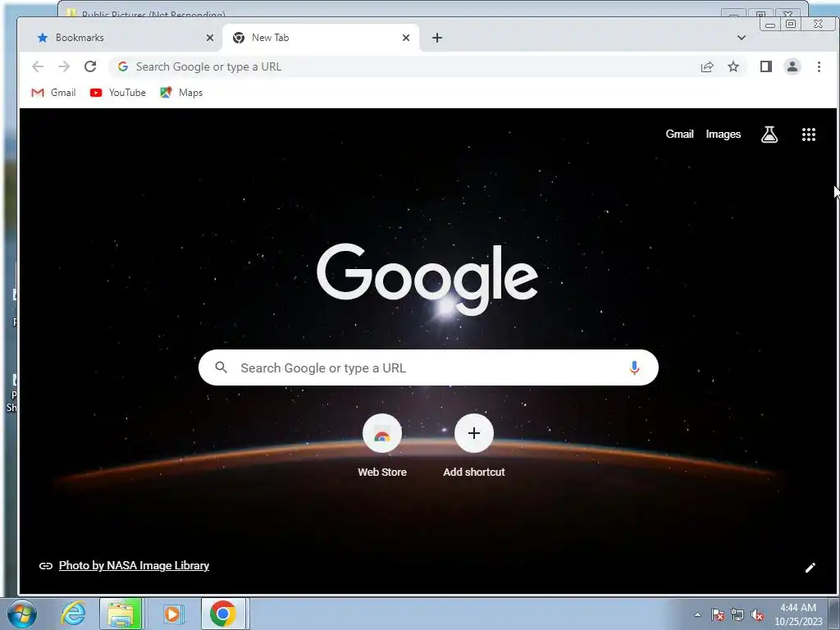Open a new tab with plus button
This screenshot has height=630, width=840.
pyautogui.click(x=437, y=38)
